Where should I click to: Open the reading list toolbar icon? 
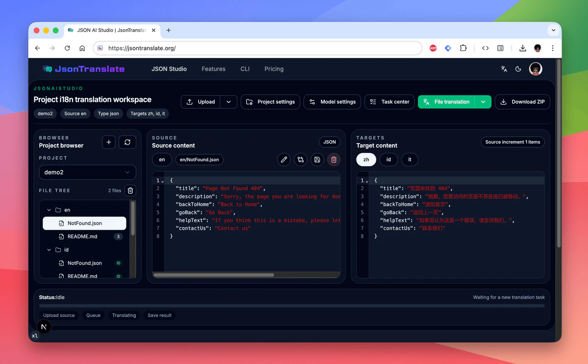(x=500, y=48)
